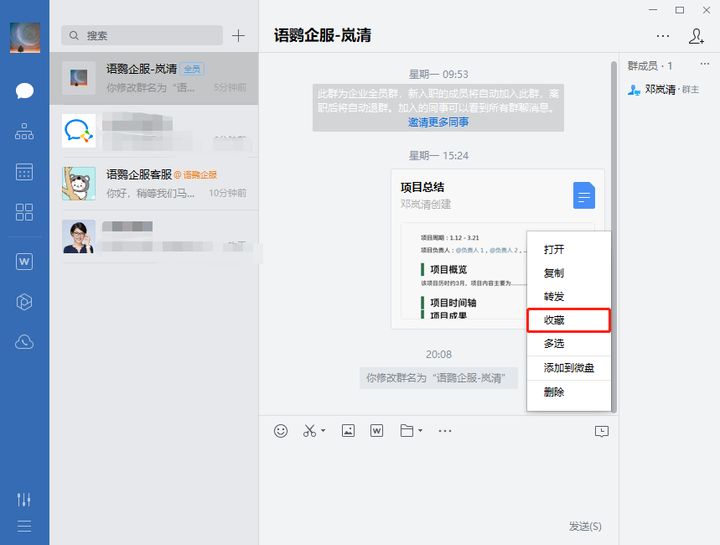Select 收藏 in the context menu
This screenshot has width=720, height=545.
(568, 320)
